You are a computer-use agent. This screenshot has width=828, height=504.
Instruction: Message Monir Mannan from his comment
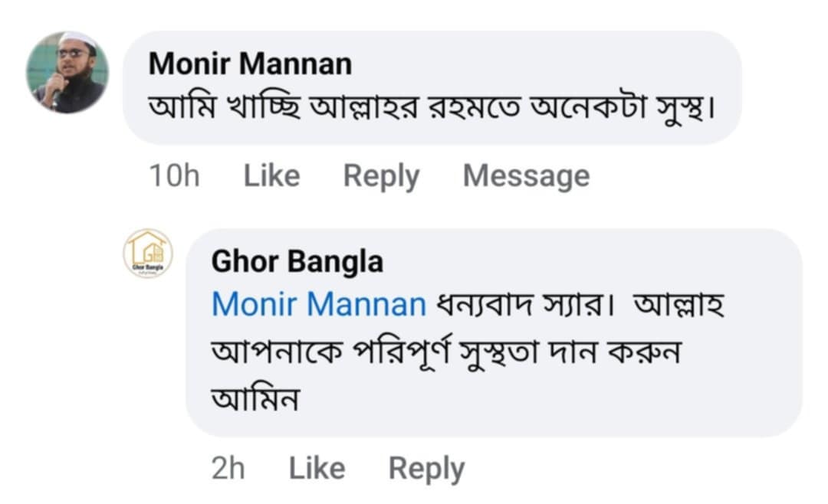(526, 176)
